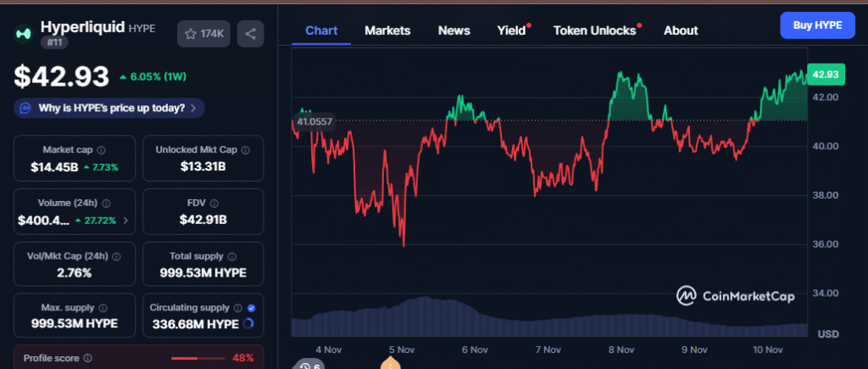Click the Hyperliquid token logo icon

point(23,34)
